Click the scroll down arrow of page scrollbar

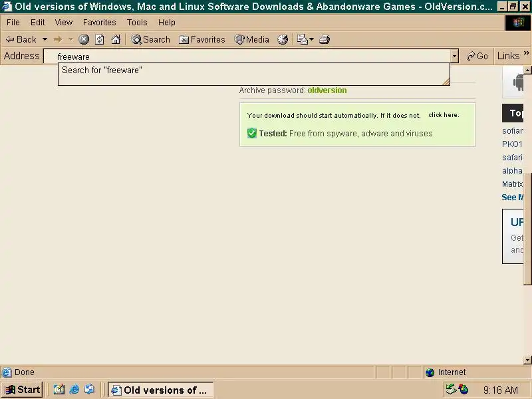pos(527,360)
